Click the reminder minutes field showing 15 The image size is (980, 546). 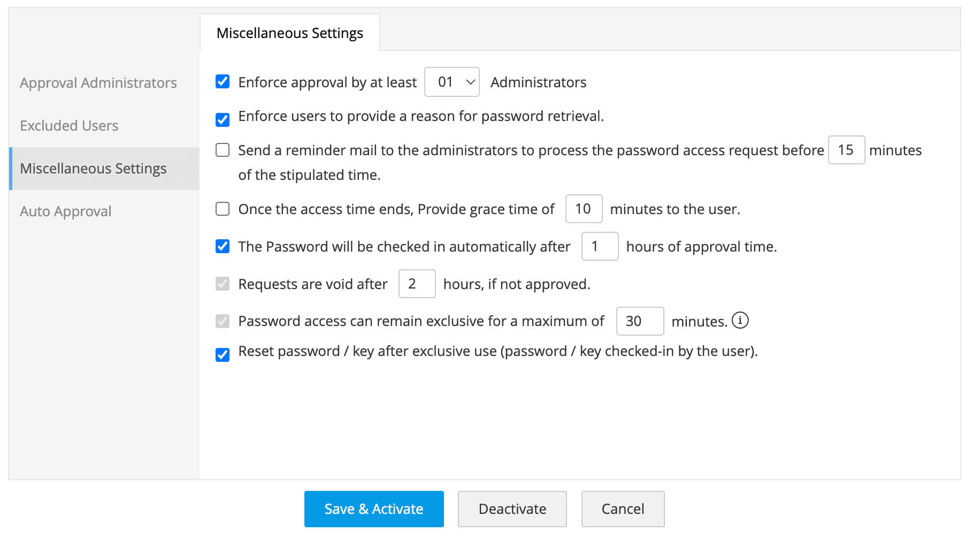tap(846, 150)
